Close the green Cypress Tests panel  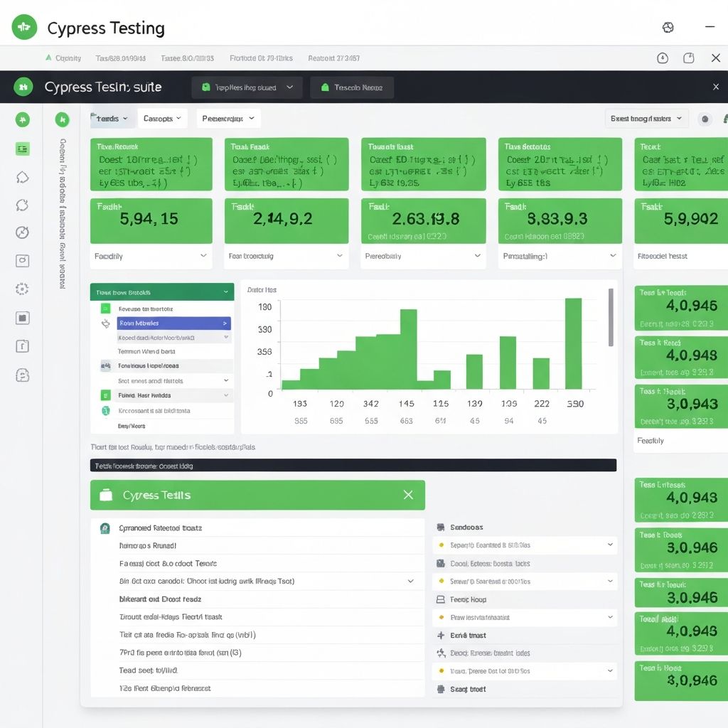(408, 495)
